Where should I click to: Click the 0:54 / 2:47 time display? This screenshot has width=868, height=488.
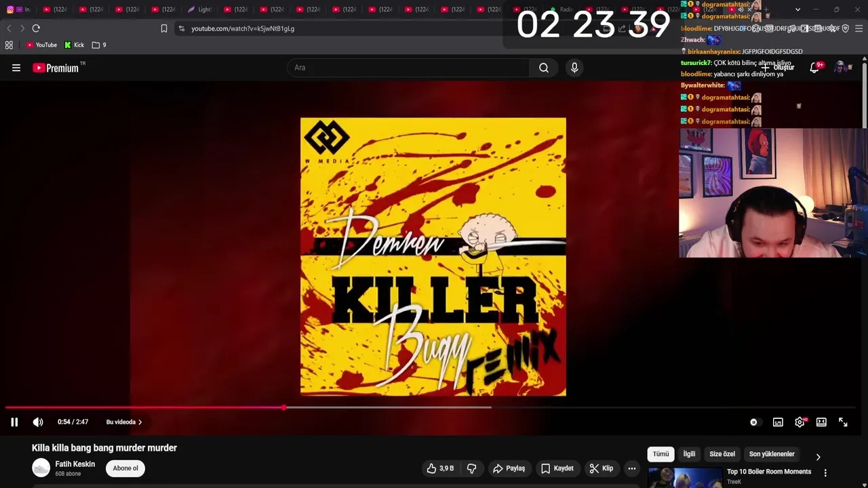(73, 422)
